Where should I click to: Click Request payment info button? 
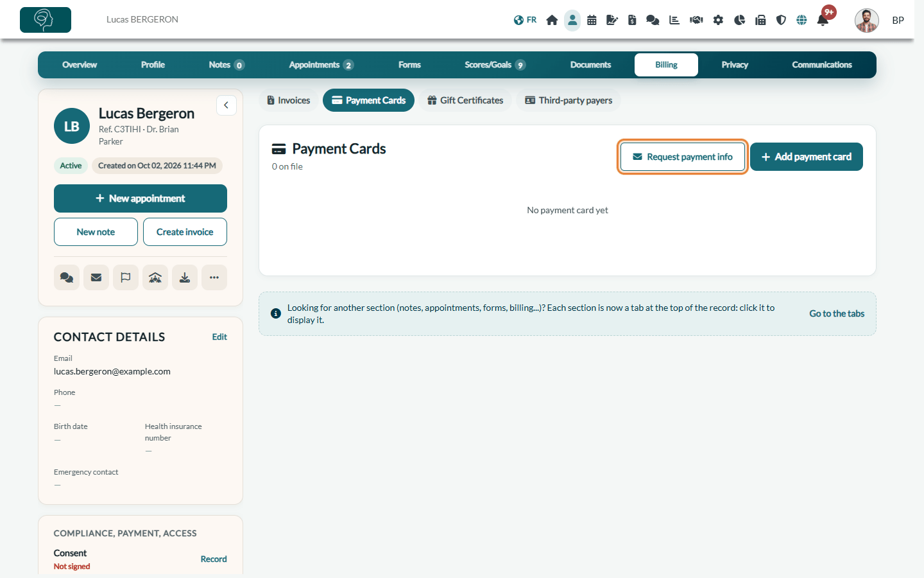coord(683,157)
